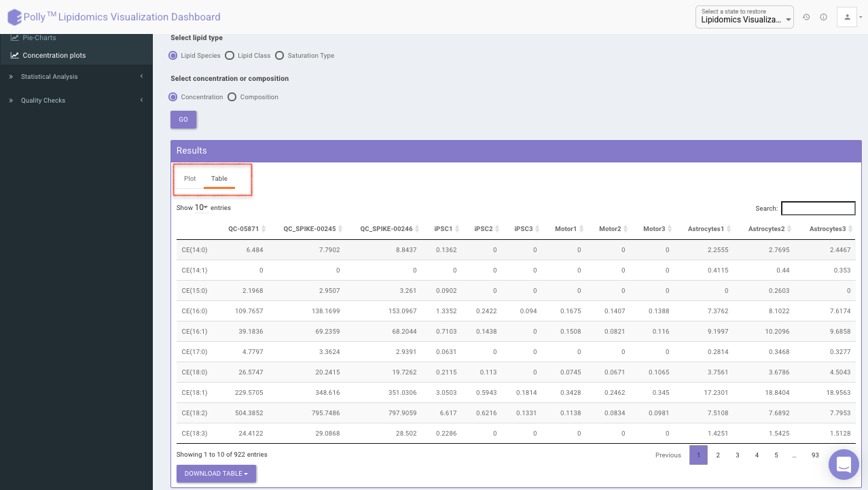Click the CE(18:3) row label

point(194,434)
